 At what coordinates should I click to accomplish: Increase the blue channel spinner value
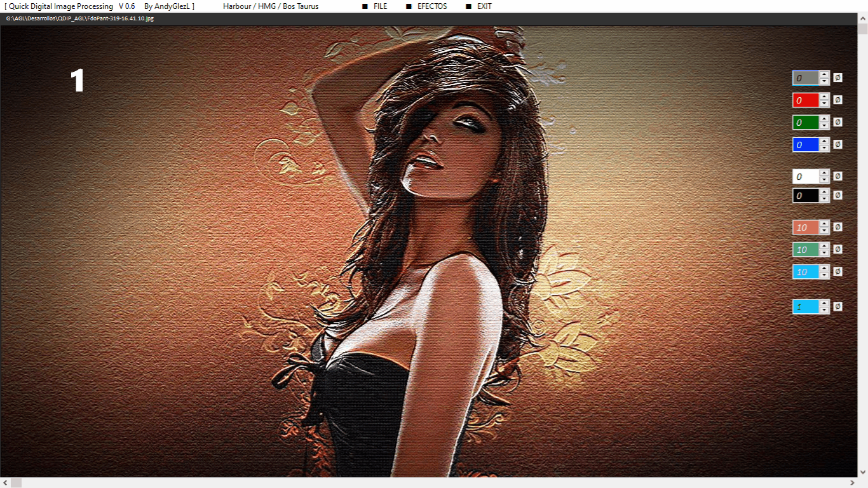pos(824,141)
